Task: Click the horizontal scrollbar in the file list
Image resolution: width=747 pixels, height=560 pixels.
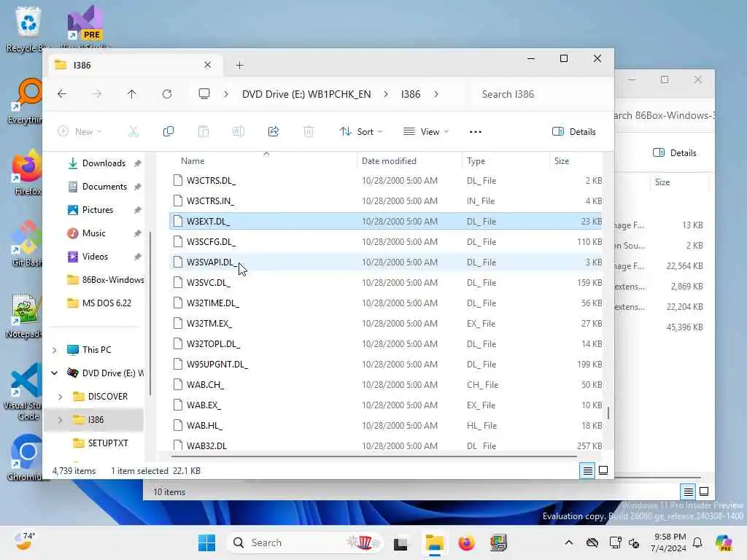Action: 374,456
